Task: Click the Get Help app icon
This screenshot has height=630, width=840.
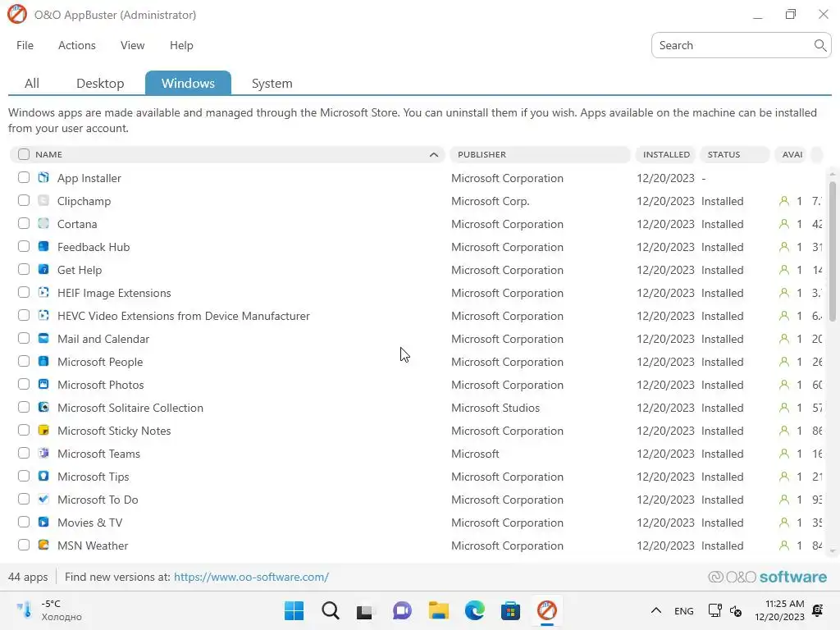Action: point(43,269)
